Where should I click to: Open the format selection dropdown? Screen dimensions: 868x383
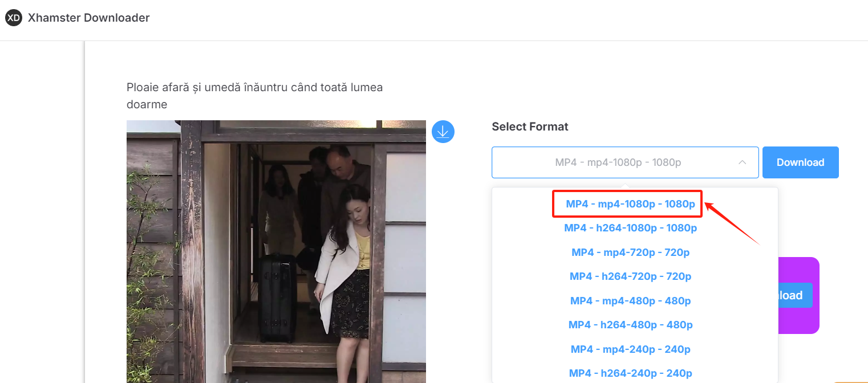pyautogui.click(x=624, y=162)
